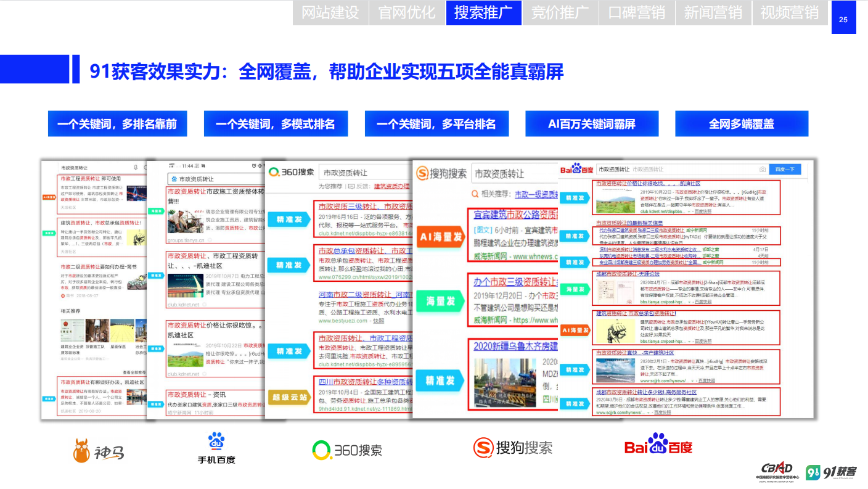Click the mobile Baidu search box
Image resolution: width=868 pixels, height=489 pixels.
coord(216,179)
